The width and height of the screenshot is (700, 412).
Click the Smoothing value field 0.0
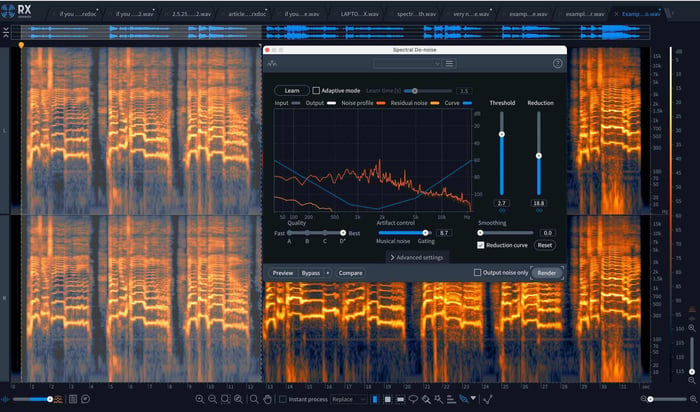click(x=547, y=233)
